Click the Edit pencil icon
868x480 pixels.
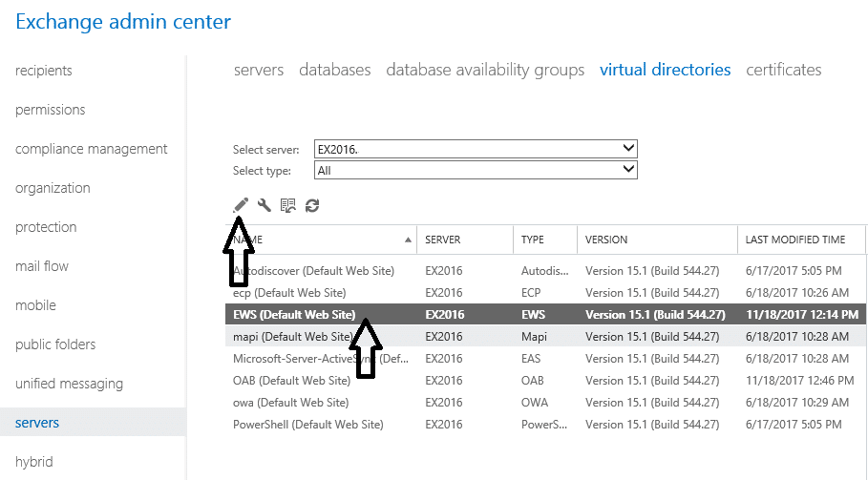tap(241, 205)
